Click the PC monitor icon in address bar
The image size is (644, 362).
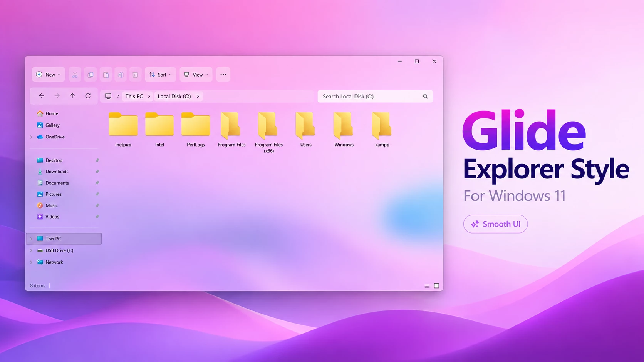click(108, 96)
